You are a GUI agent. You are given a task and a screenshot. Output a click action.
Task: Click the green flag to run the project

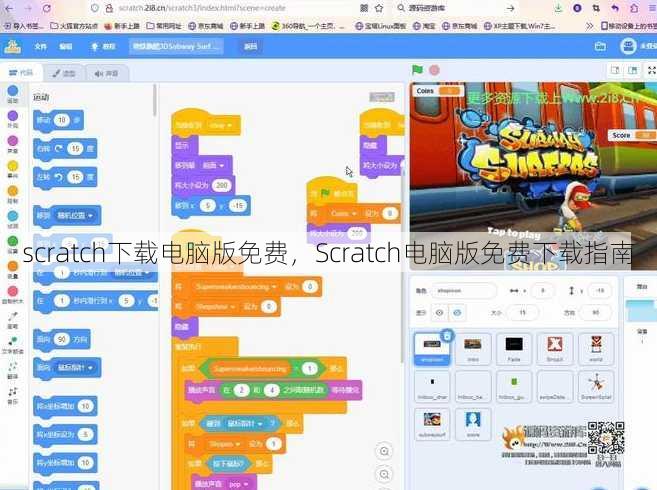(417, 70)
